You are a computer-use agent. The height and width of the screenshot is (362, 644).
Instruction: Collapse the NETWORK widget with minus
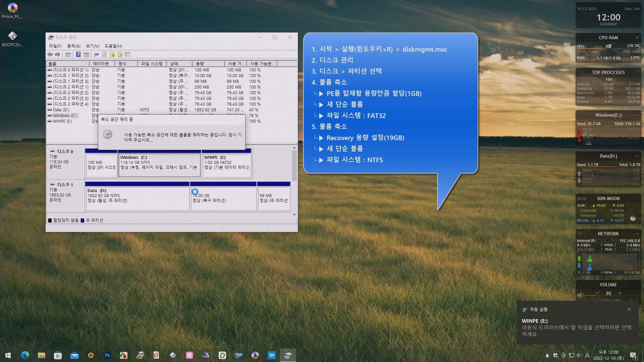tap(637, 234)
